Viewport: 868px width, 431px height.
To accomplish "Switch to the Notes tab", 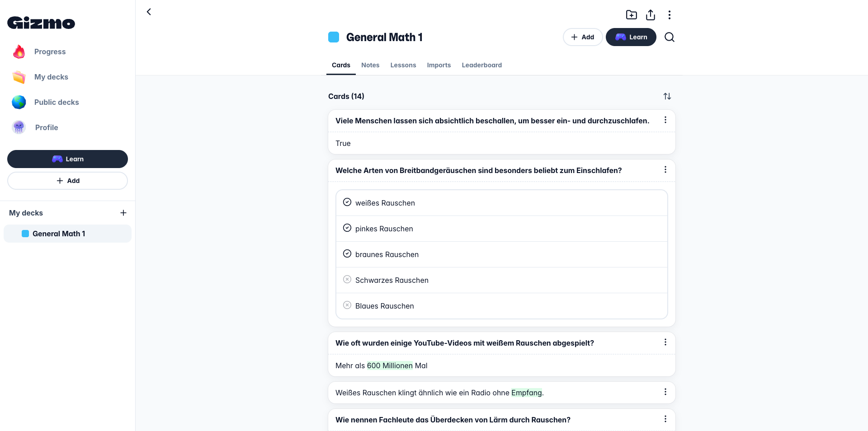I will coord(370,65).
